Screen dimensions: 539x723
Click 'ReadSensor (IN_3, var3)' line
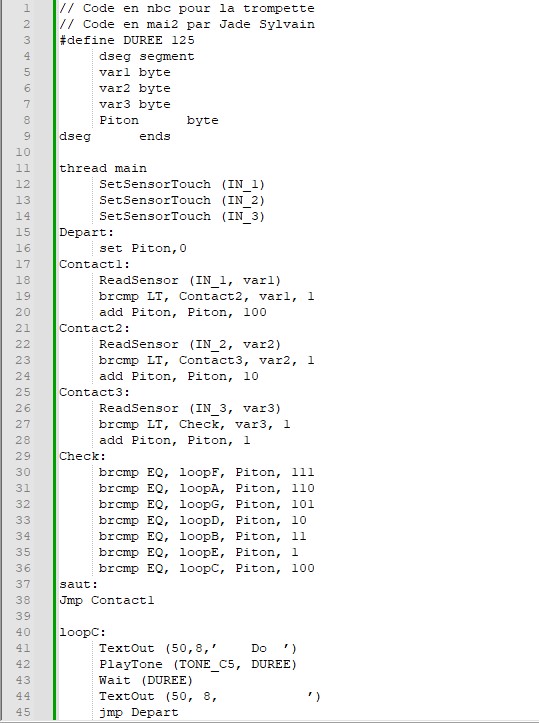point(190,408)
